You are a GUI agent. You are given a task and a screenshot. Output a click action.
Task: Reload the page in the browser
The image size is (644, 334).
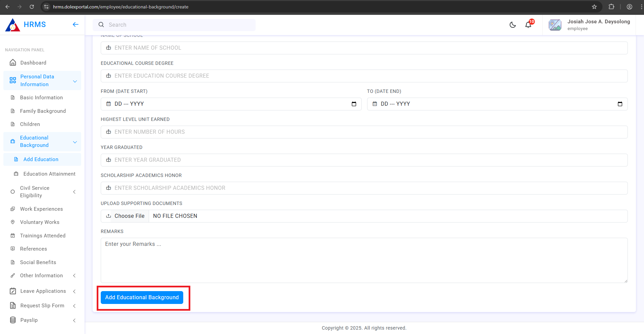32,7
